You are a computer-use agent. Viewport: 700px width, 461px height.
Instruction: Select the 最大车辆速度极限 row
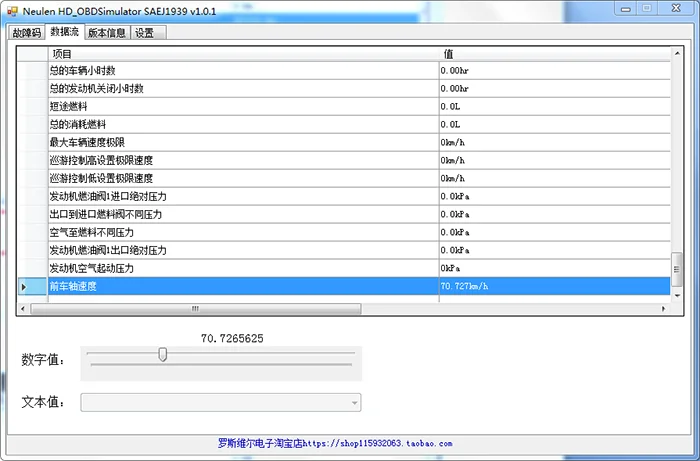tap(344, 142)
